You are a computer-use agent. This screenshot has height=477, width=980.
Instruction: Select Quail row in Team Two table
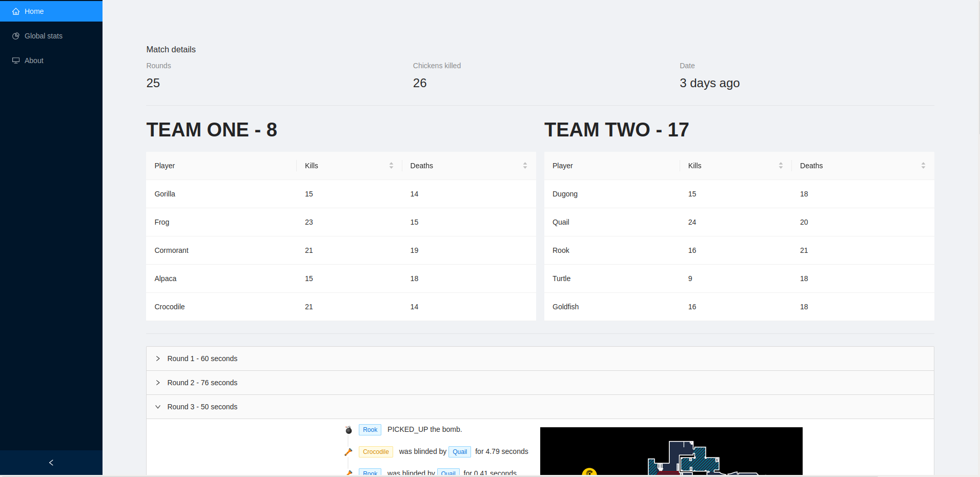pyautogui.click(x=739, y=222)
